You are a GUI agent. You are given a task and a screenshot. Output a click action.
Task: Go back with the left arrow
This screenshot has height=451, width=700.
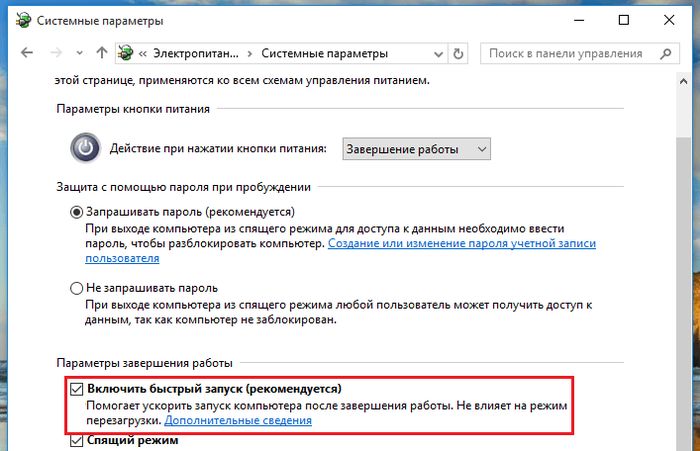tap(25, 53)
